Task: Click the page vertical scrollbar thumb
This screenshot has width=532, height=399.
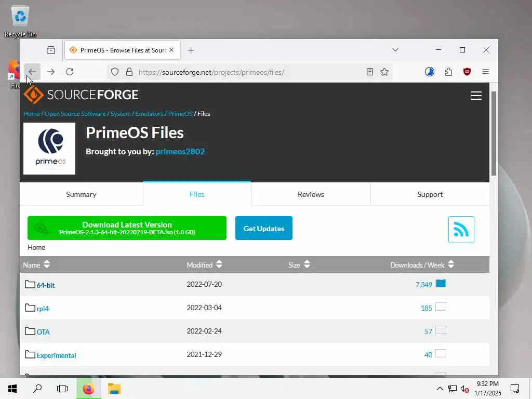Action: [494, 134]
